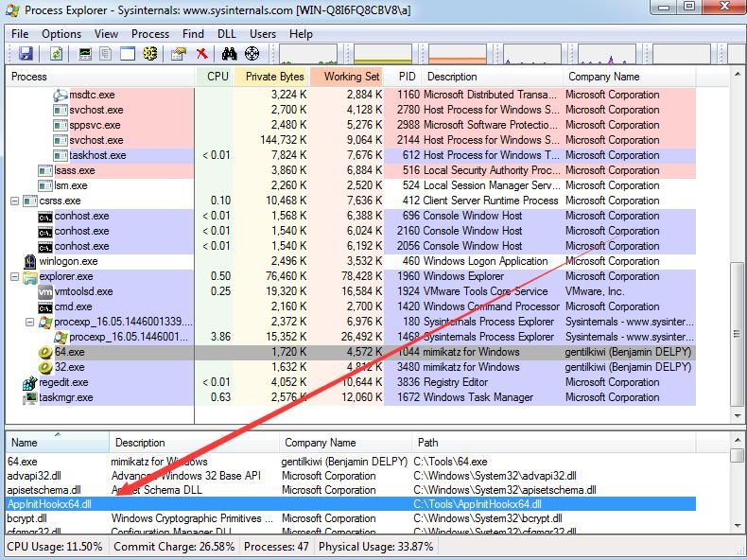Click the yellow commit history graph
Screen dimensions: 747x560
click(383, 54)
